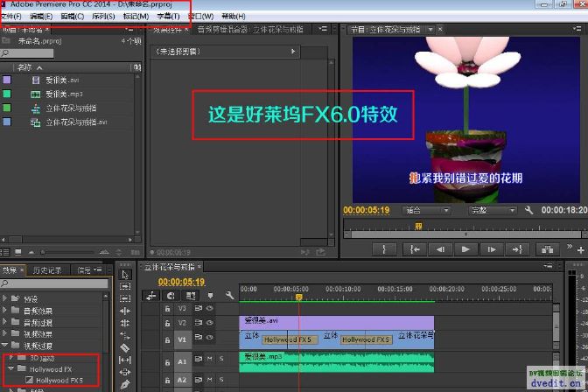The height and width of the screenshot is (392, 588).
Task: Expand the 预设 presets folder
Action: 4,298
